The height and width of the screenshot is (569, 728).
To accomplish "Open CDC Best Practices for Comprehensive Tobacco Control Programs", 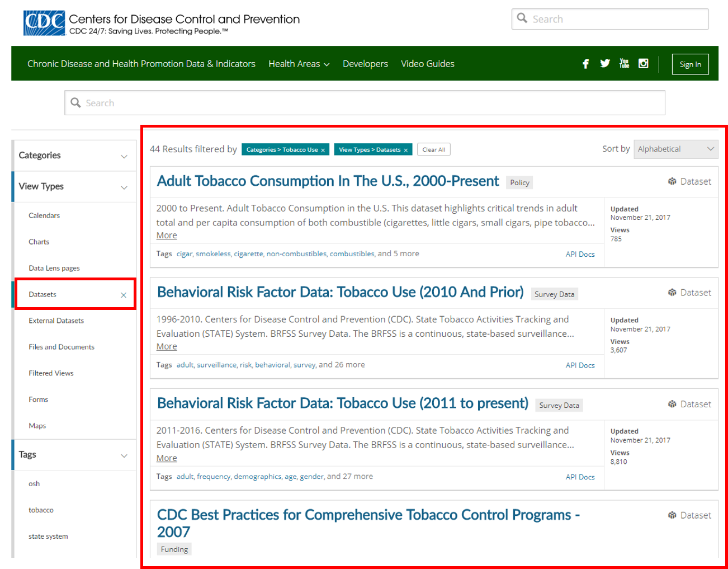I will (x=368, y=523).
